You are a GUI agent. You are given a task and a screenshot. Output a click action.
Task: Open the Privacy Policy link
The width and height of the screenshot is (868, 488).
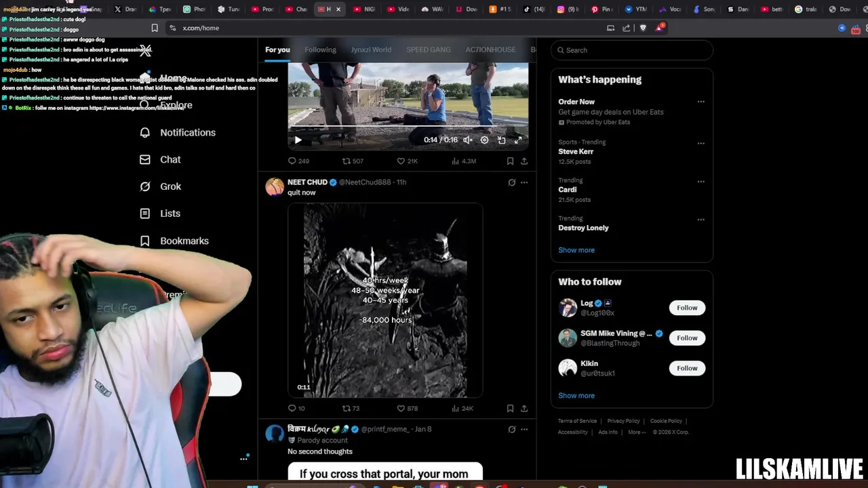(623, 421)
